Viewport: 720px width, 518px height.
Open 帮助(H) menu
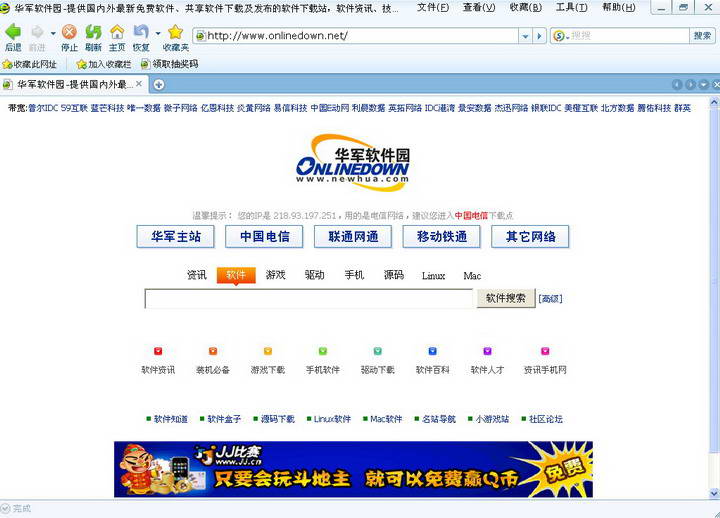pos(619,7)
